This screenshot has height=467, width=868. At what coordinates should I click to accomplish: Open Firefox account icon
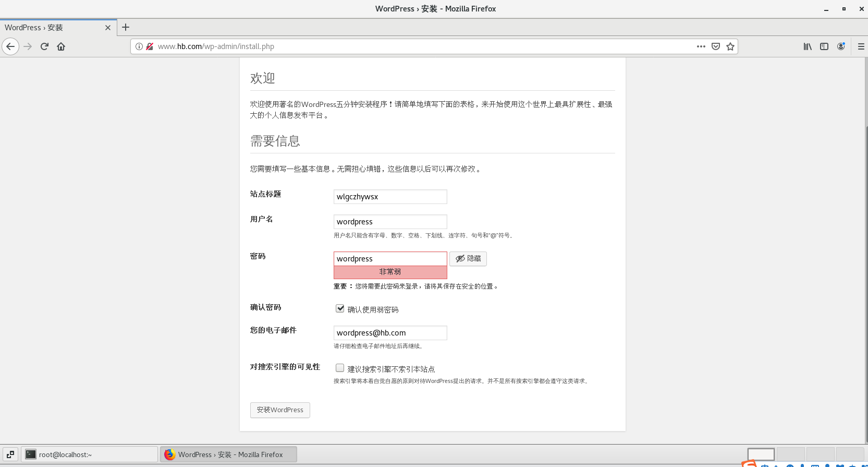tap(841, 46)
